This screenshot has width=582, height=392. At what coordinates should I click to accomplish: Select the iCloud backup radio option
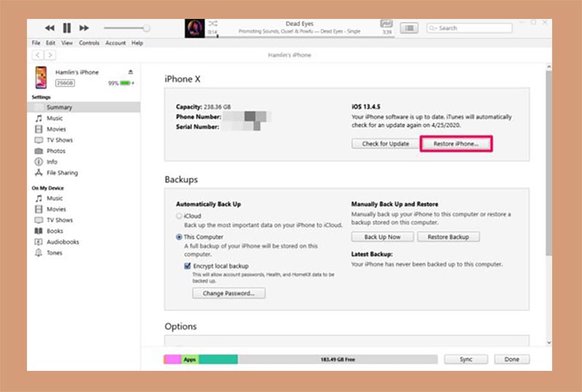[x=179, y=216]
